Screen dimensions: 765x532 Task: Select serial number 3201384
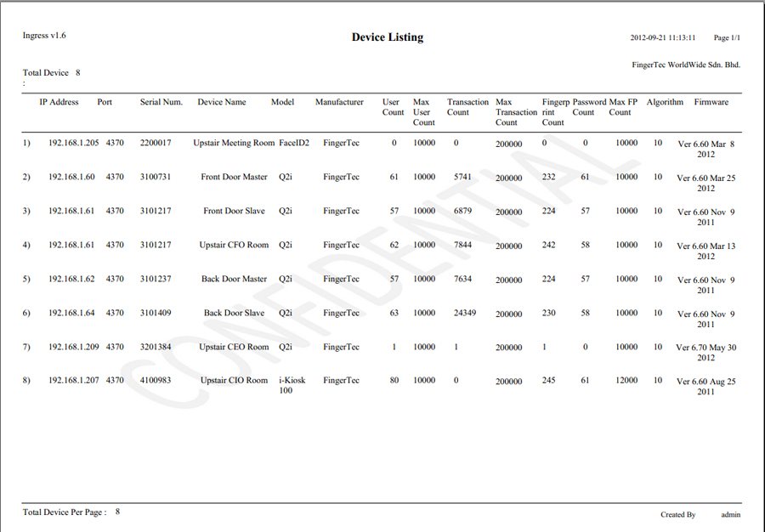156,348
